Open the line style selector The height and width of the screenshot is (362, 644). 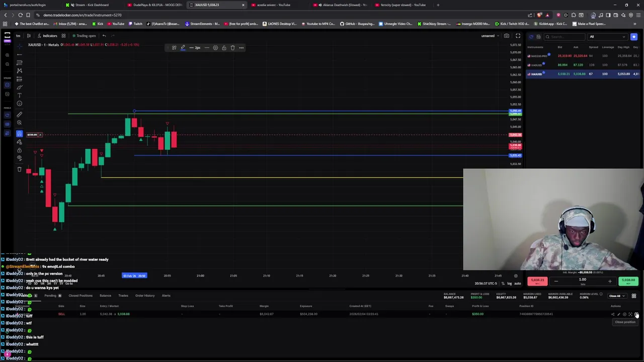coord(207,48)
